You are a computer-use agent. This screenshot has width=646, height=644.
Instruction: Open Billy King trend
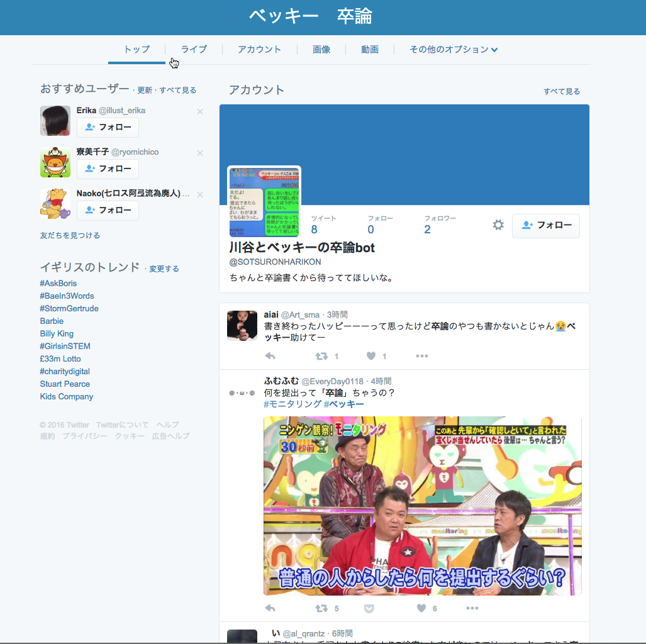[57, 334]
